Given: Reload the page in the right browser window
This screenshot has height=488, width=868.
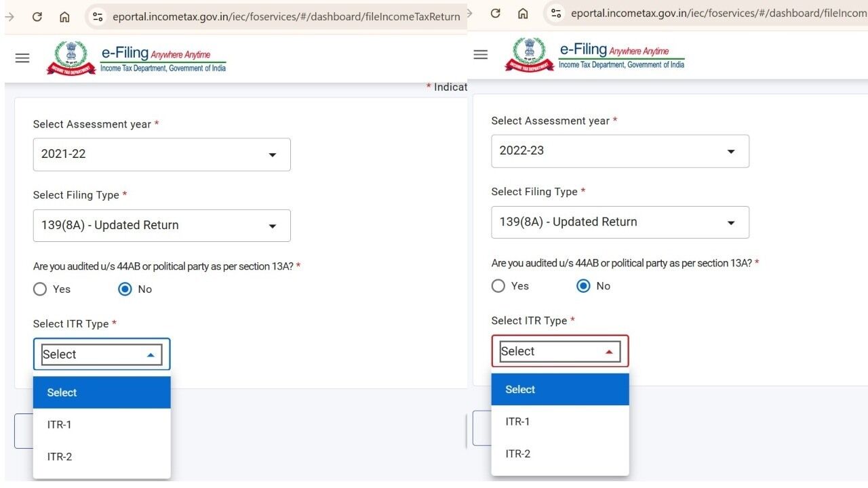Looking at the screenshot, I should [496, 14].
